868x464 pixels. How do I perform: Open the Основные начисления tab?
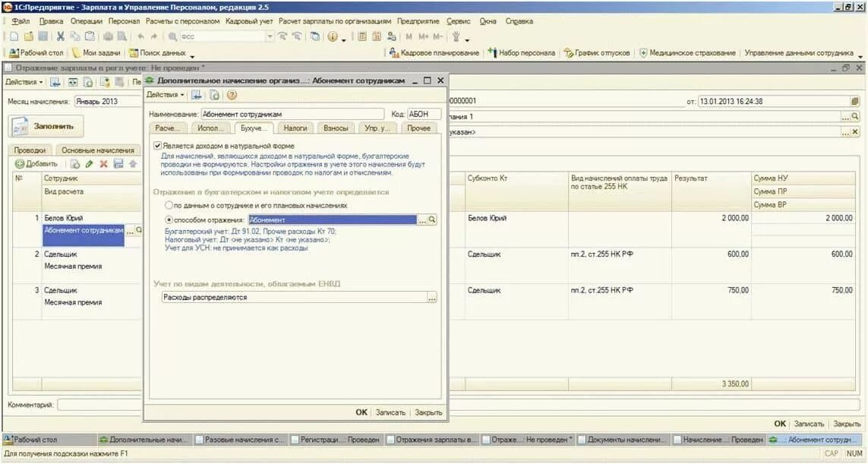(x=98, y=150)
